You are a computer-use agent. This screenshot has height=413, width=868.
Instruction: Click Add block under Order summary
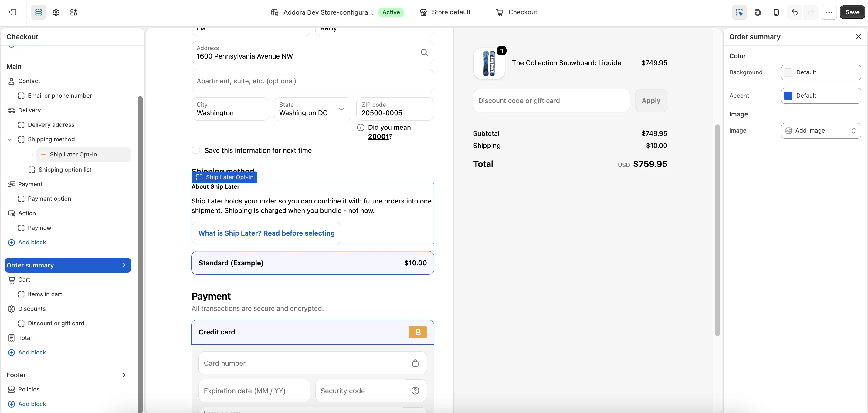tap(27, 352)
